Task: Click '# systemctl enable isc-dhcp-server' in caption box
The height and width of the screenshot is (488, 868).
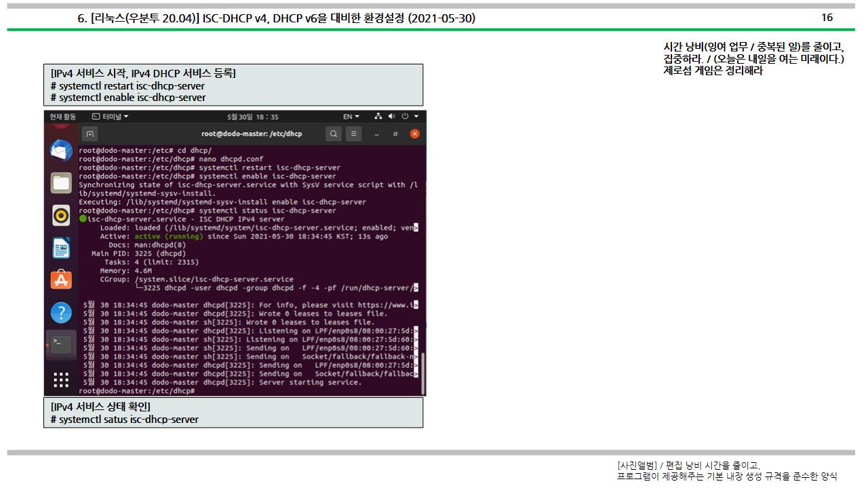Action: pyautogui.click(x=128, y=98)
